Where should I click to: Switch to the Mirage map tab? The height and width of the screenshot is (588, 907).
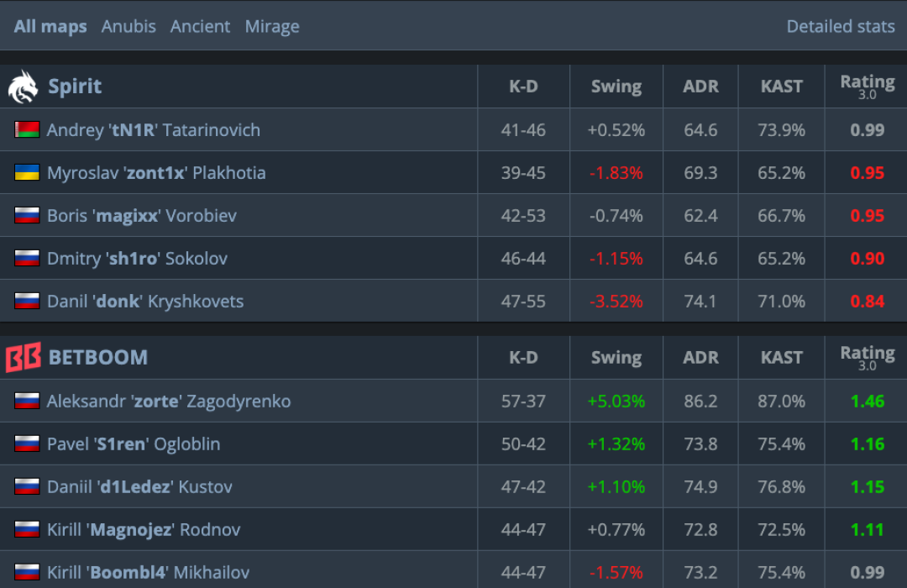[x=272, y=27]
